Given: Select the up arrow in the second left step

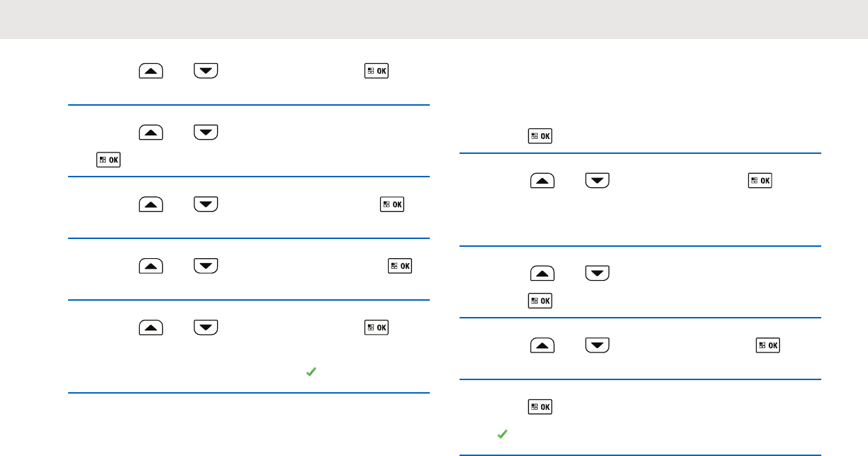Looking at the screenshot, I should tap(151, 132).
